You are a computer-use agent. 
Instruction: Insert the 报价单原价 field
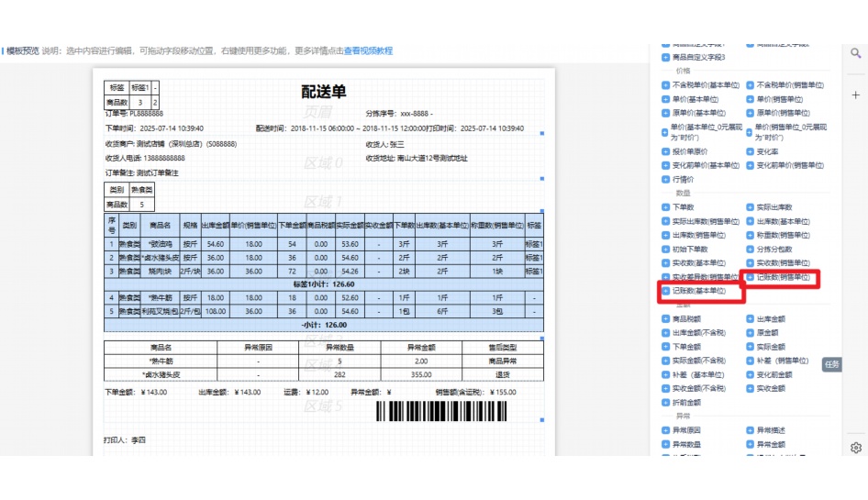point(690,151)
